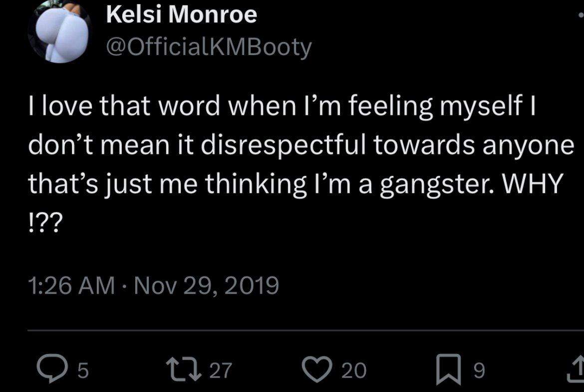Like the tweet with the heart icon
The height and width of the screenshot is (392, 584).
(x=317, y=369)
